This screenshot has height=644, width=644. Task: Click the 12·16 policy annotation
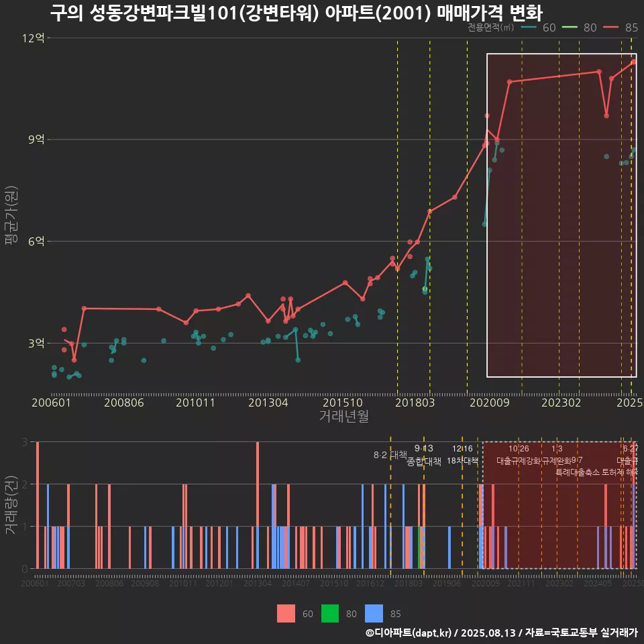tap(462, 448)
